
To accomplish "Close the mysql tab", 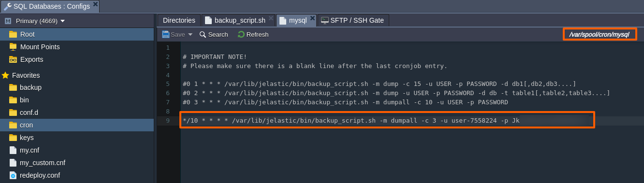I will (x=312, y=18).
